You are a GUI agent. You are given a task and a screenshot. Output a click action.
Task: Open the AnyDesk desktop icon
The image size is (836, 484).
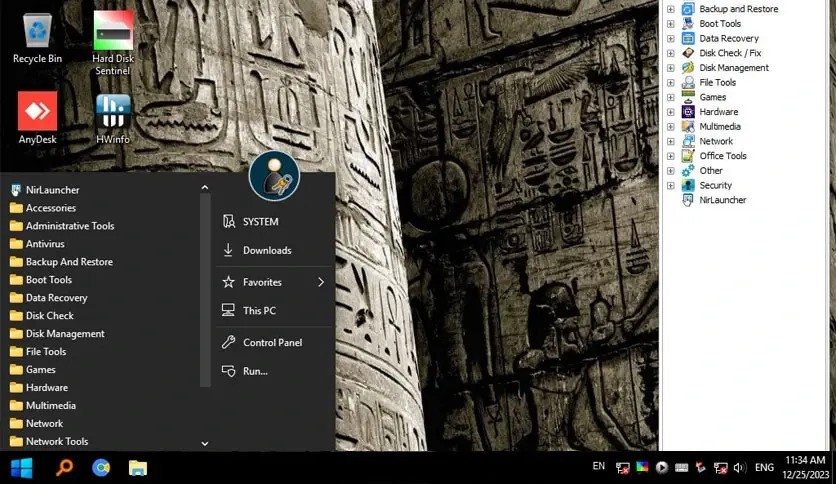coord(37,118)
